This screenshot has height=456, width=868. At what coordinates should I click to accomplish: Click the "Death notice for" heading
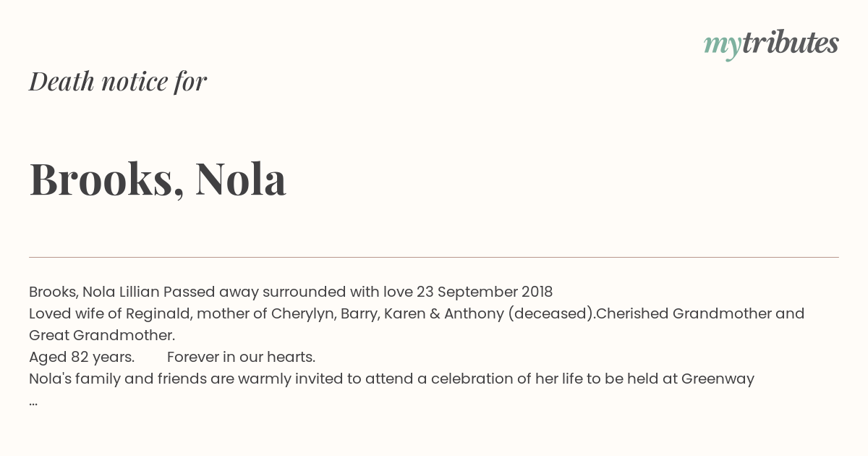tap(118, 81)
